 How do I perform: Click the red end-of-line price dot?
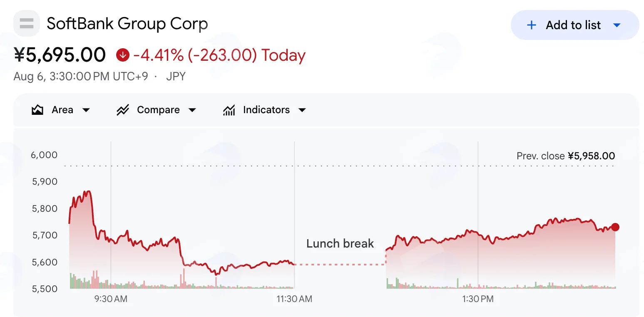[x=615, y=227]
